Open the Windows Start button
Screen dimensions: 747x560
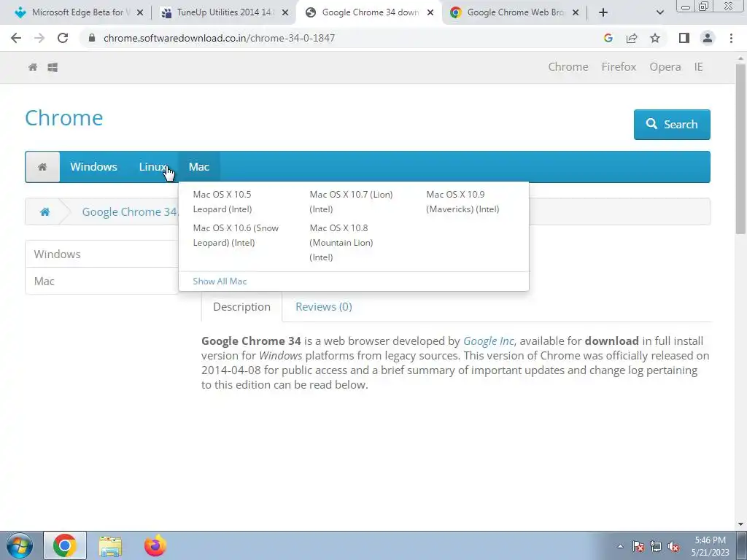[x=20, y=545]
